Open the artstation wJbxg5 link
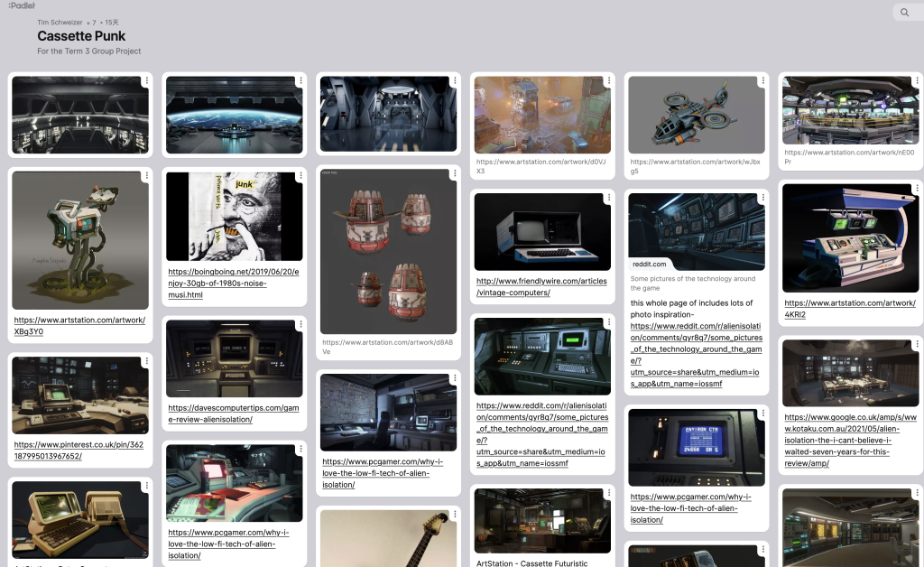Screen dimensions: 924x567 coord(696,166)
